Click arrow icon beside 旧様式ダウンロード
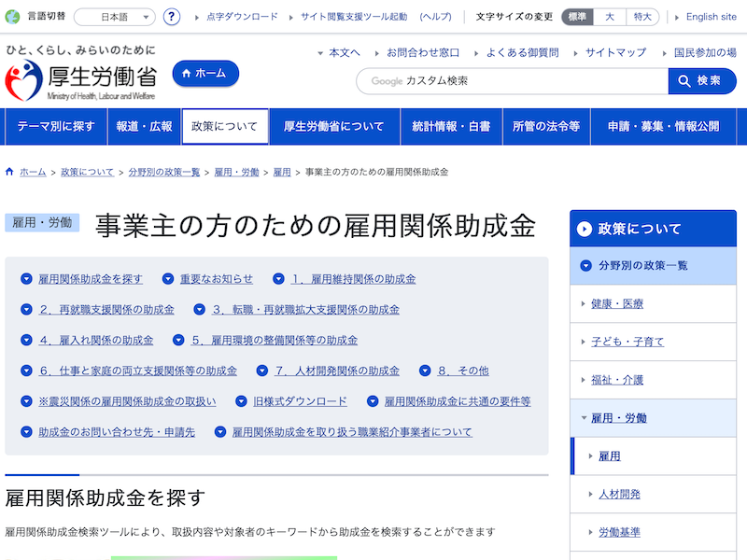The width and height of the screenshot is (747, 560). [x=241, y=401]
